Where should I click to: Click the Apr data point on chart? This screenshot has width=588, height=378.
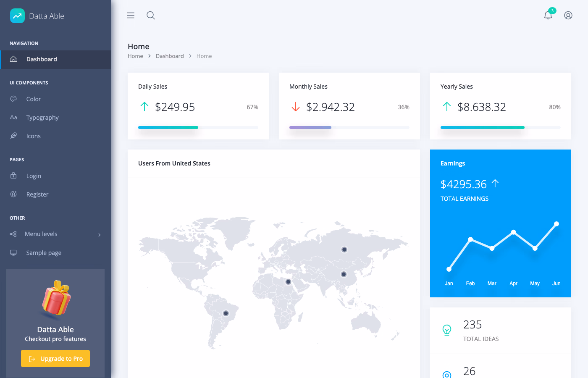point(514,232)
